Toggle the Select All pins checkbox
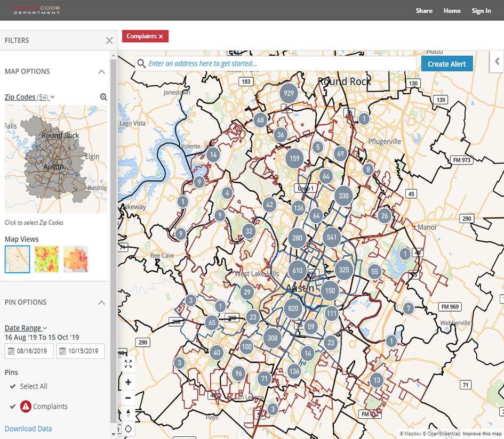This screenshot has height=439, width=504. pyautogui.click(x=13, y=386)
